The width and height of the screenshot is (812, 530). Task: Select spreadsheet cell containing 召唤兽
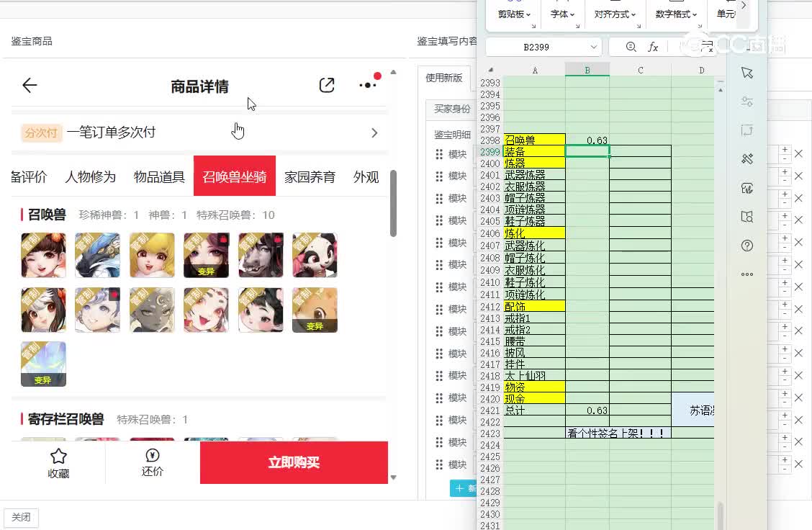tap(534, 140)
